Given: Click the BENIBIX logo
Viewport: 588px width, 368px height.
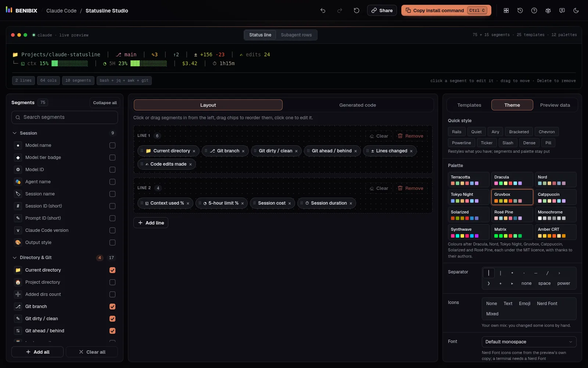Looking at the screenshot, I should click(21, 10).
